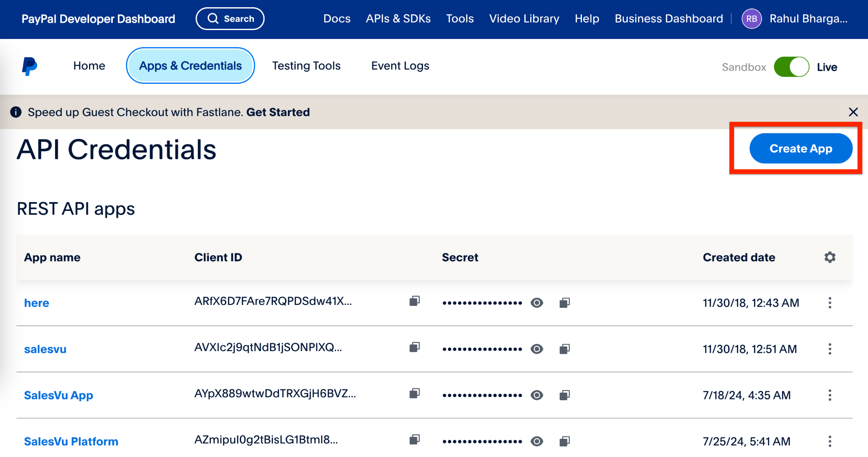Open the Rahul Bharga... account menu
This screenshot has width=868, height=457.
pos(809,19)
